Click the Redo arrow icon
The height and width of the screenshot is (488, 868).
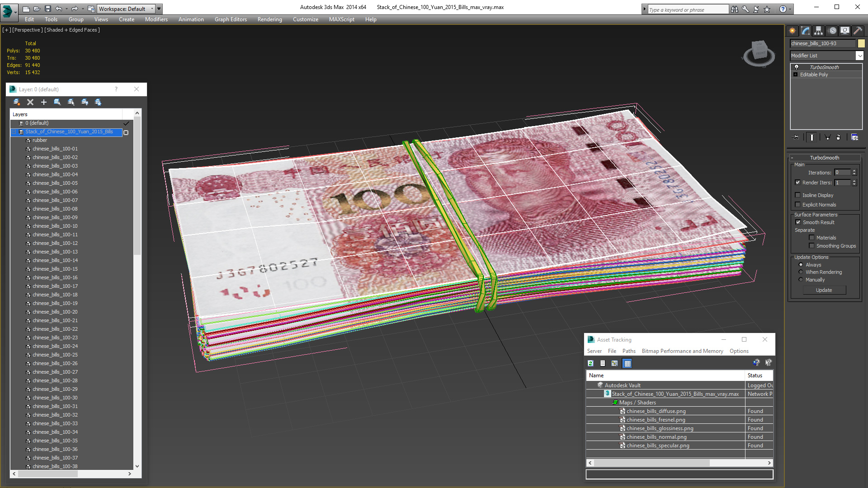(75, 9)
